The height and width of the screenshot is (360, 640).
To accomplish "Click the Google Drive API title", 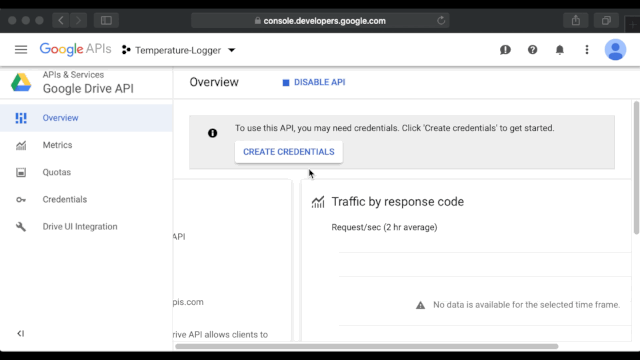I will (x=88, y=89).
